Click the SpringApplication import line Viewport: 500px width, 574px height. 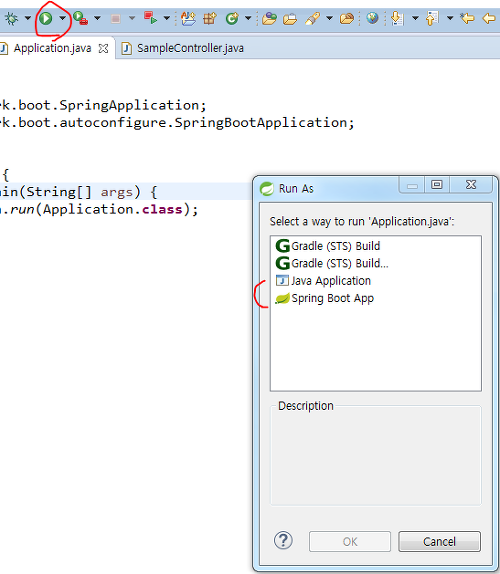103,105
